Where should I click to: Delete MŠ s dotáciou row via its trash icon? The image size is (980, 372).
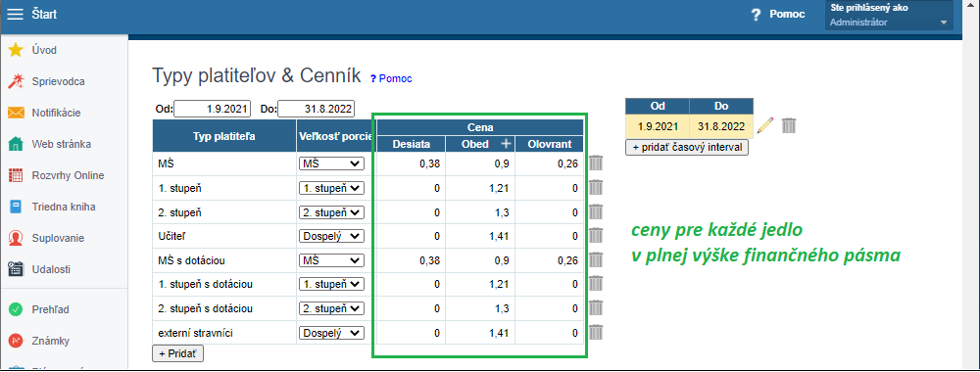[596, 259]
